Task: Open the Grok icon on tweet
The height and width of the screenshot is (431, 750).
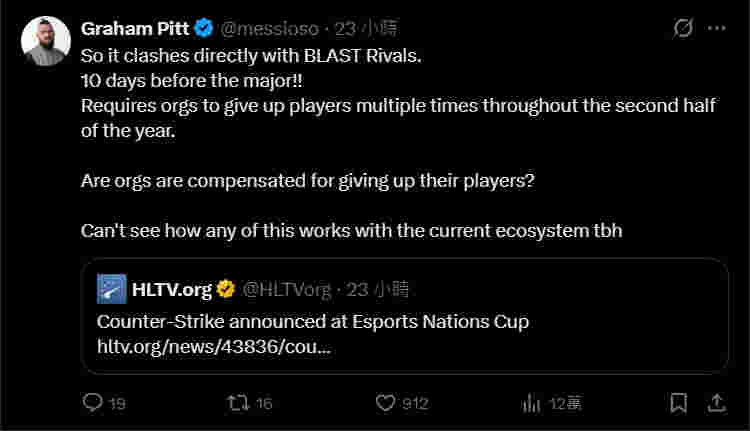Action: 683,28
